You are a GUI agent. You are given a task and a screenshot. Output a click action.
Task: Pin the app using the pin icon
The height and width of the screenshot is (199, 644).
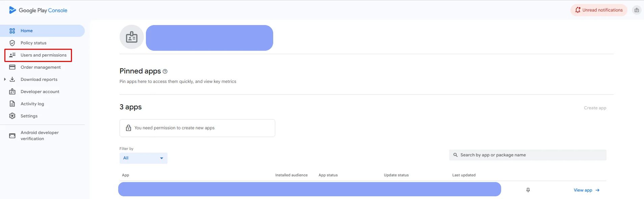528,190
